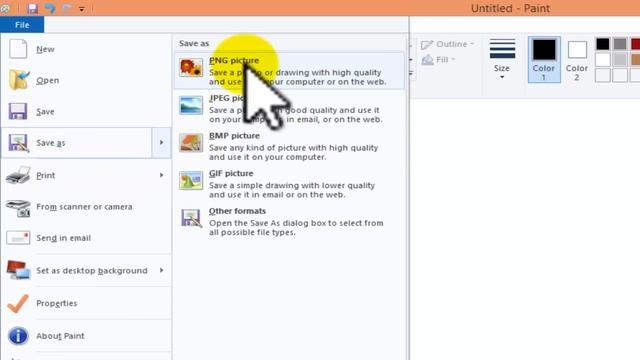This screenshot has width=640, height=360.
Task: Choose Save from the File menu
Action: 86,111
